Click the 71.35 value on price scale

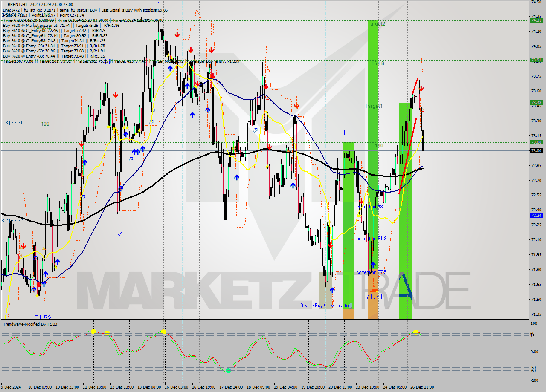536,314
